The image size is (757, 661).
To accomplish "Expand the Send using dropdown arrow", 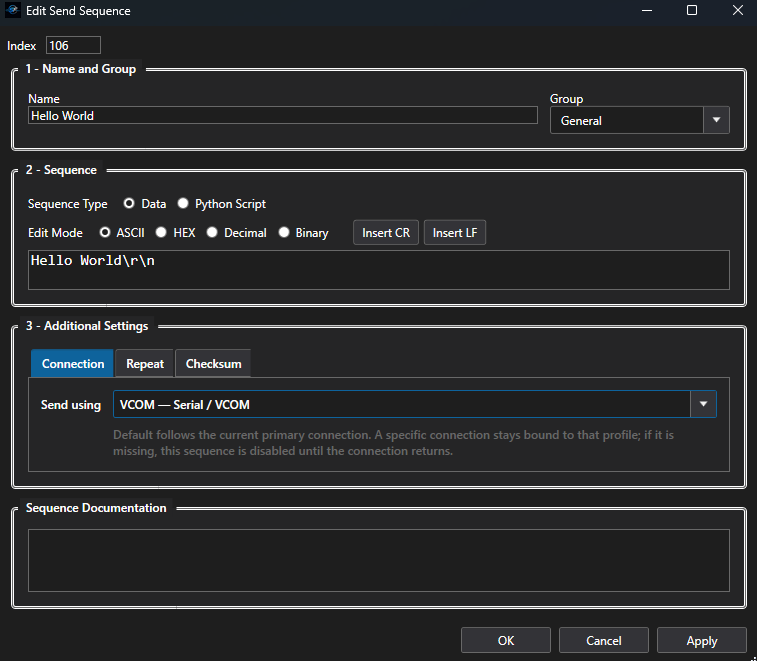I will pos(703,404).
